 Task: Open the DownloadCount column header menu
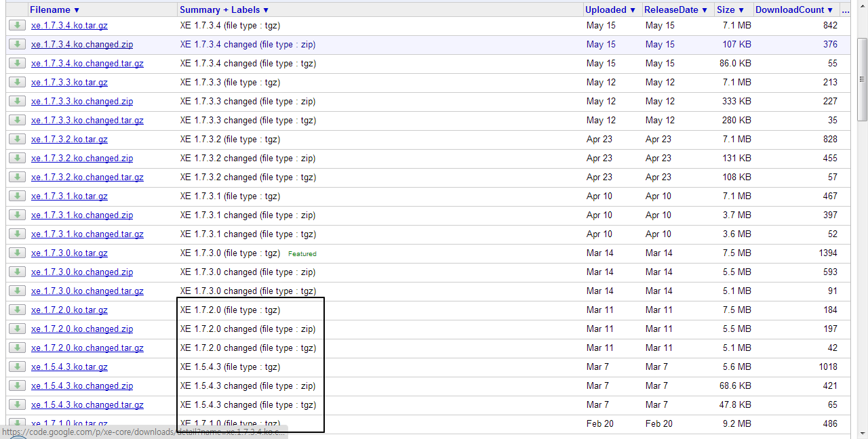794,10
